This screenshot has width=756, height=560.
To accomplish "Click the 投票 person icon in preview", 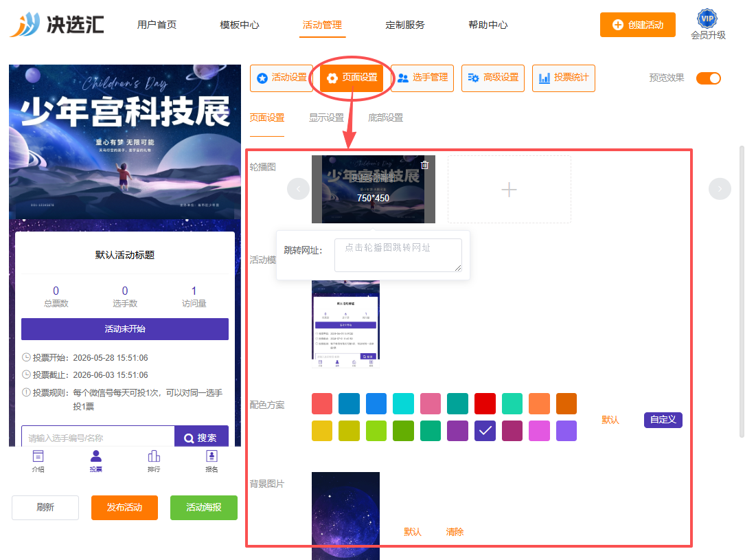I will point(96,461).
